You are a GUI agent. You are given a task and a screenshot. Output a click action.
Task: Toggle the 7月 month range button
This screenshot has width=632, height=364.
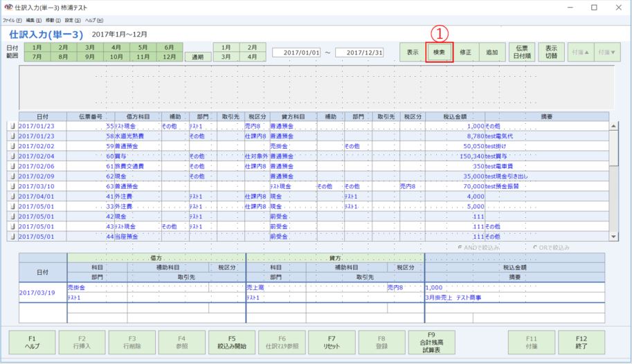click(37, 57)
